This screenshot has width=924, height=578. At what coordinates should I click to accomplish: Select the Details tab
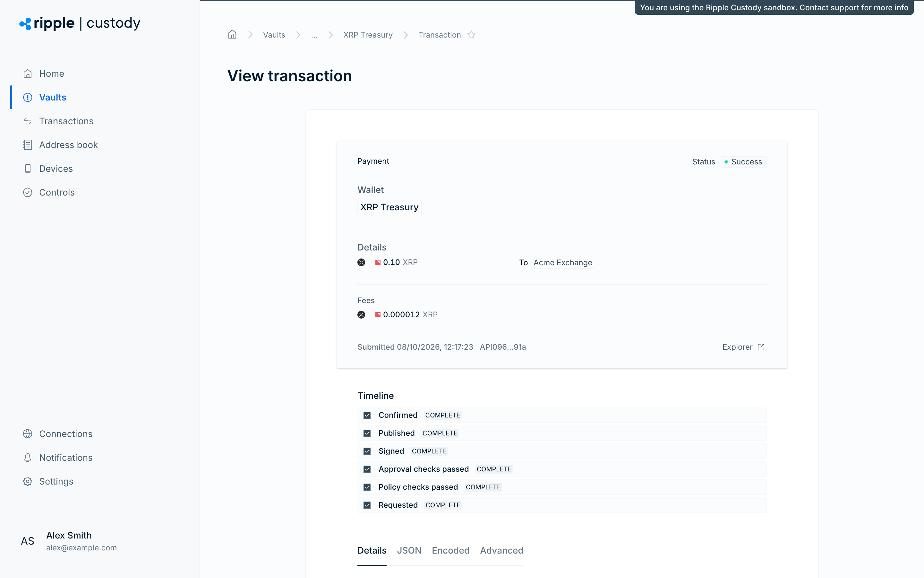tap(372, 550)
